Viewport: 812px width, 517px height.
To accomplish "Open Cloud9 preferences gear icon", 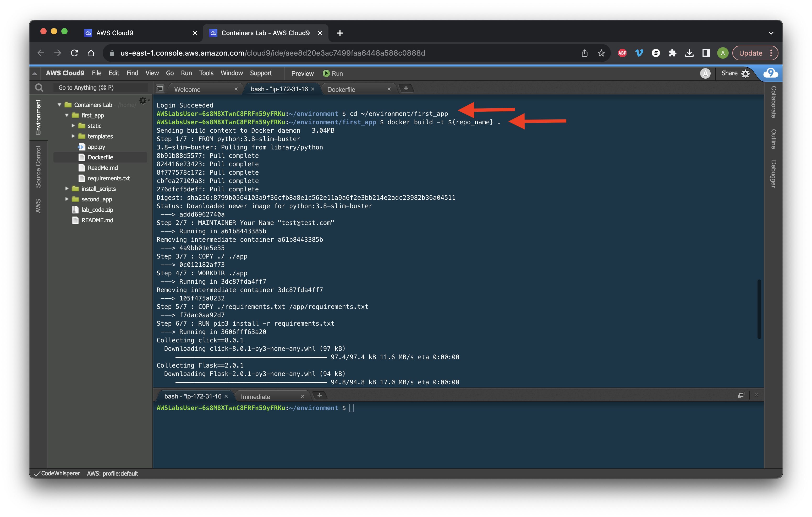I will click(745, 74).
